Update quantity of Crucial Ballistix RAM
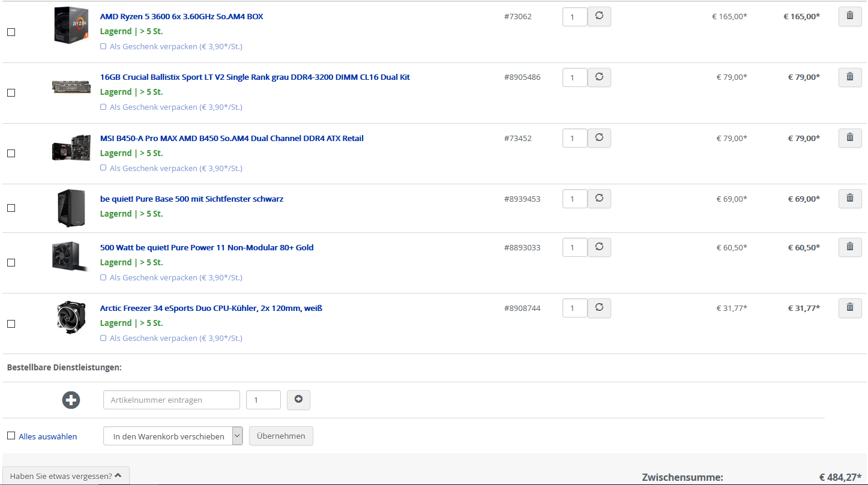This screenshot has width=868, height=485. (599, 77)
